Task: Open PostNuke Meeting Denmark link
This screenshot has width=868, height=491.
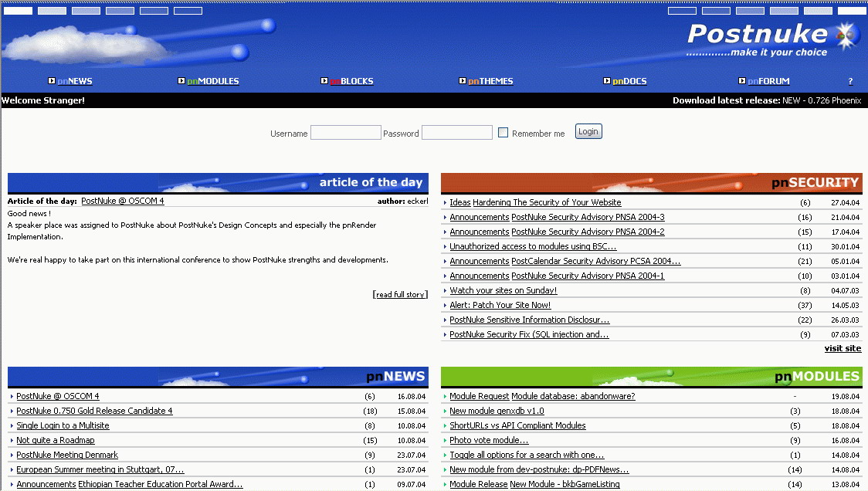Action: [x=67, y=455]
